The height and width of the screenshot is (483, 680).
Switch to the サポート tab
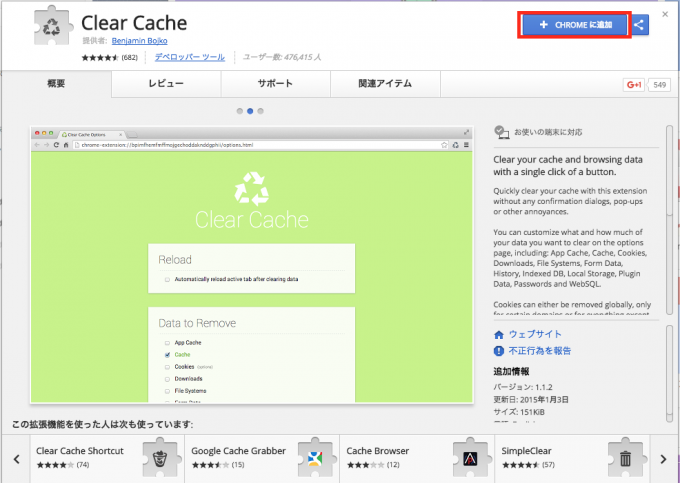point(275,84)
